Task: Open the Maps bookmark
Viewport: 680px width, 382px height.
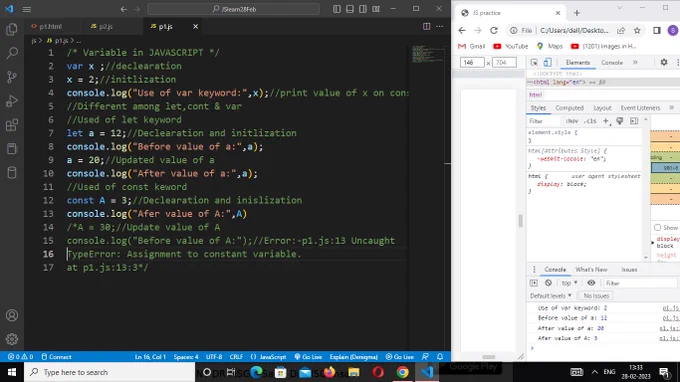Action: tap(549, 46)
